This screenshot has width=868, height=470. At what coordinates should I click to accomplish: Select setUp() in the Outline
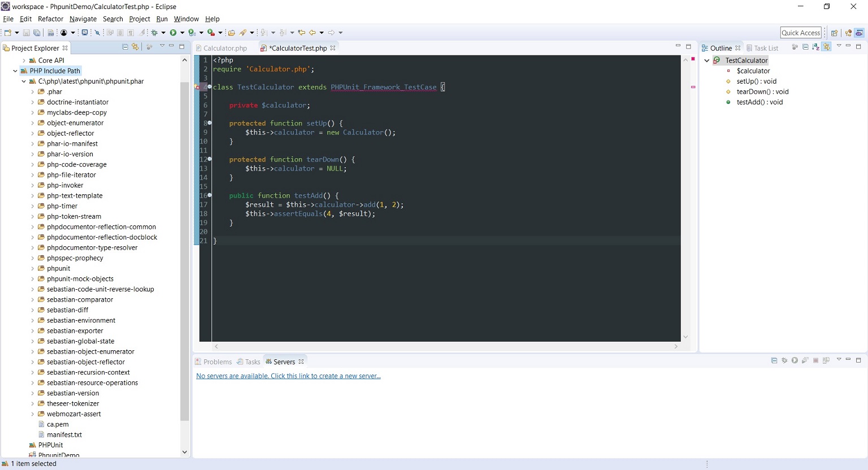pyautogui.click(x=756, y=81)
